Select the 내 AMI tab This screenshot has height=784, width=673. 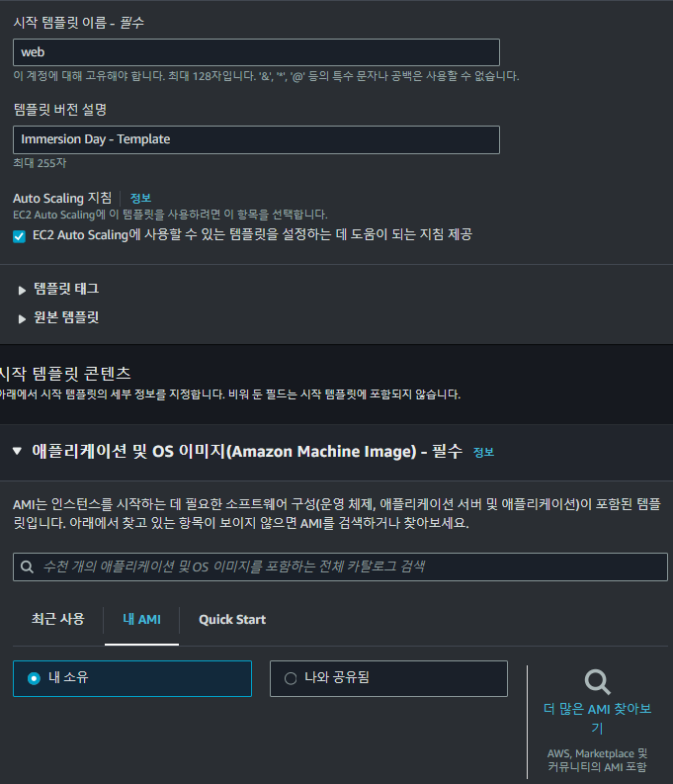(x=142, y=620)
